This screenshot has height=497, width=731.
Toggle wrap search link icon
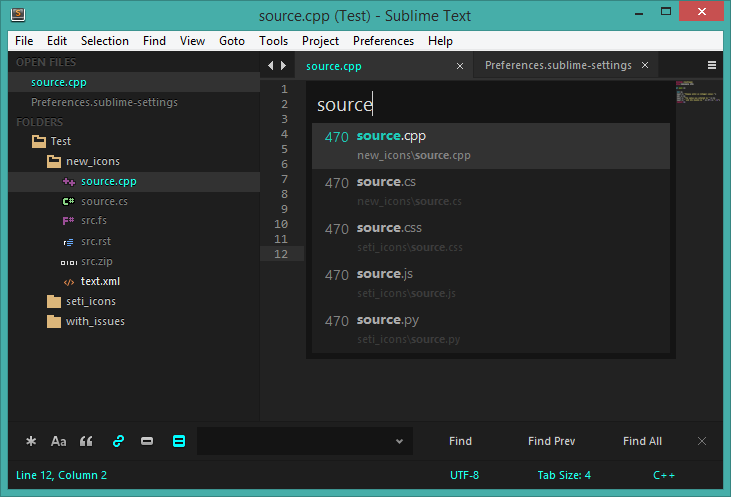[x=118, y=441]
